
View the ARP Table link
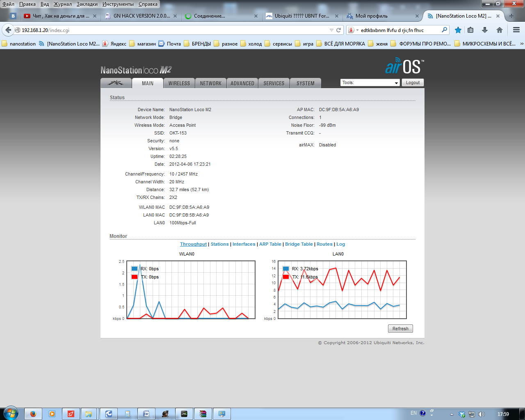[x=270, y=244]
